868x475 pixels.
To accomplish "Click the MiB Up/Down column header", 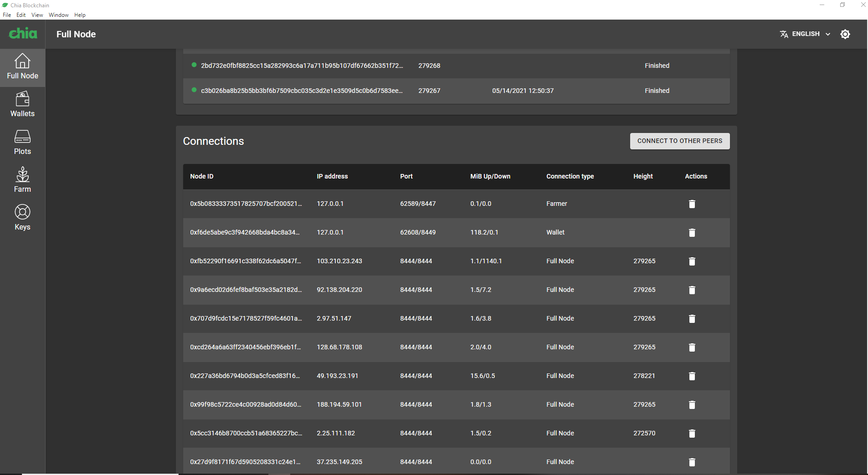I will (490, 176).
